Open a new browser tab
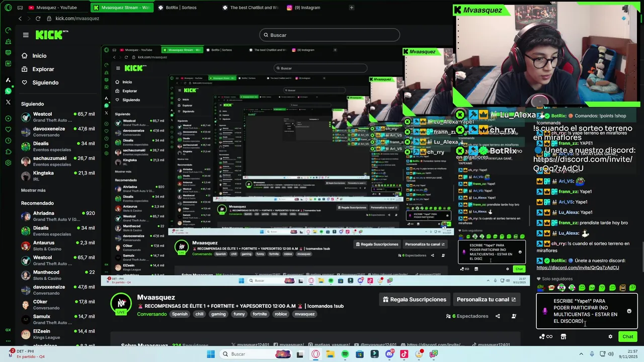 point(351,8)
